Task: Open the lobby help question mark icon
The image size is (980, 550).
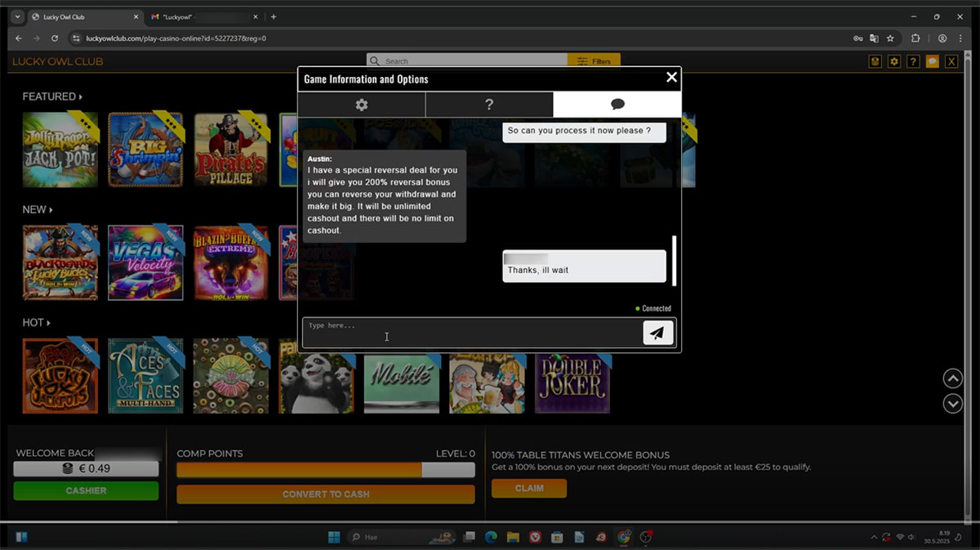Action: coord(913,61)
